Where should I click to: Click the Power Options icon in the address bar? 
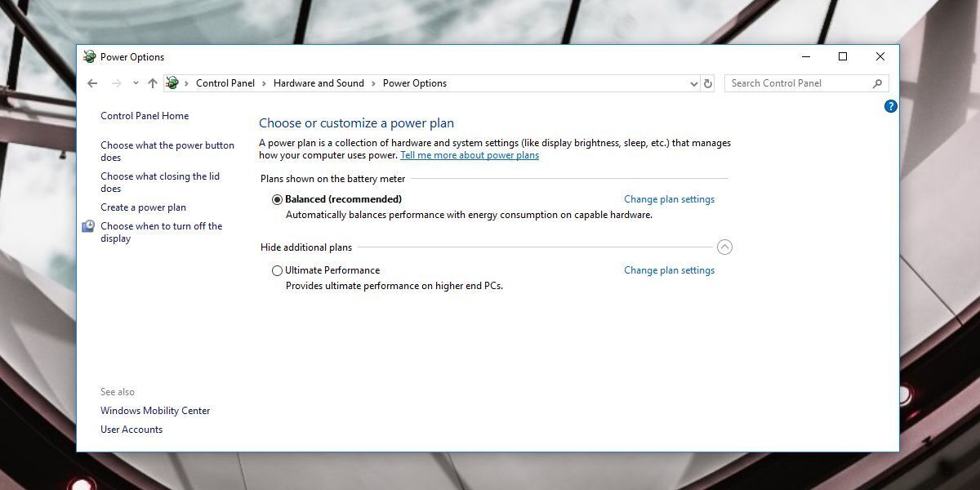tap(171, 82)
